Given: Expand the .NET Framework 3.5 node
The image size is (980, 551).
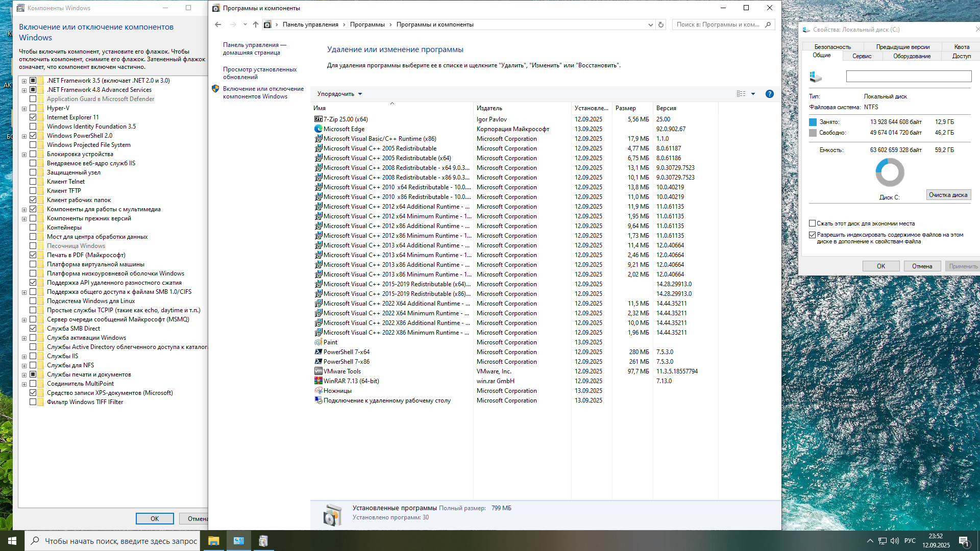Looking at the screenshot, I should (24, 81).
